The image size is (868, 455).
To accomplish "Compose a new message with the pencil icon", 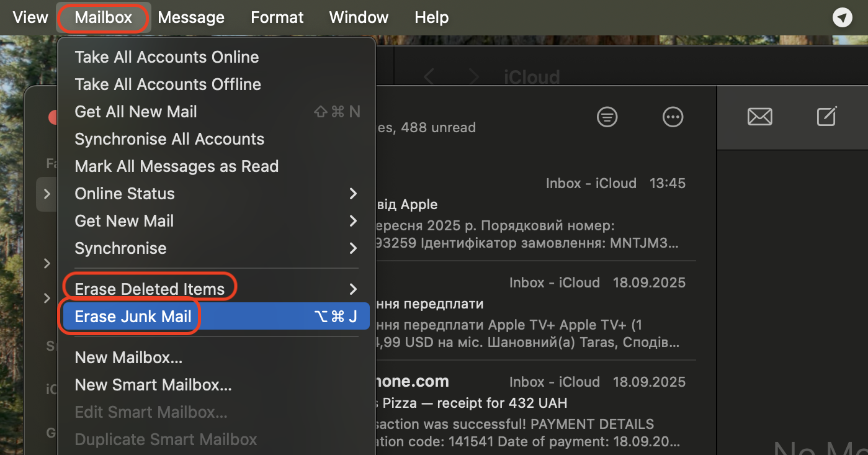I will click(x=826, y=117).
